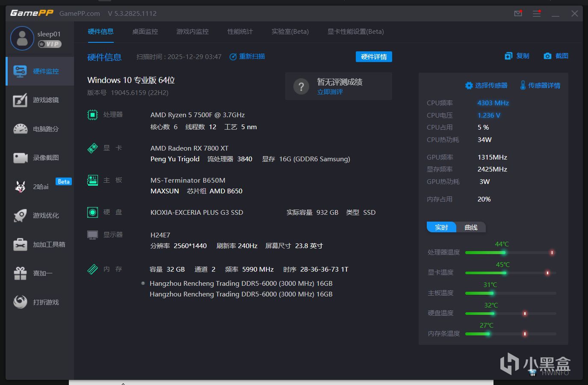
Task: Click the 扫描时间 2025-12-29 03:47 timestamp
Action: click(179, 57)
